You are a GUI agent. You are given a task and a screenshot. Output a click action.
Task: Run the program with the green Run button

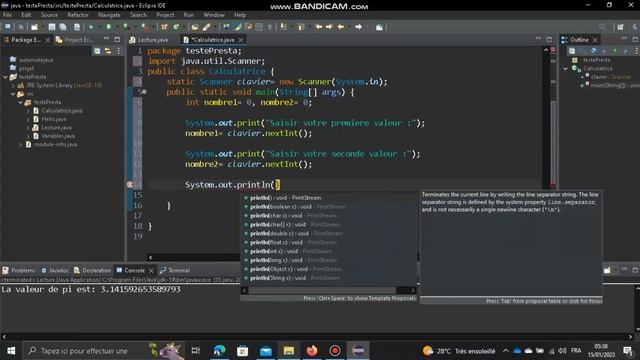coord(109,27)
